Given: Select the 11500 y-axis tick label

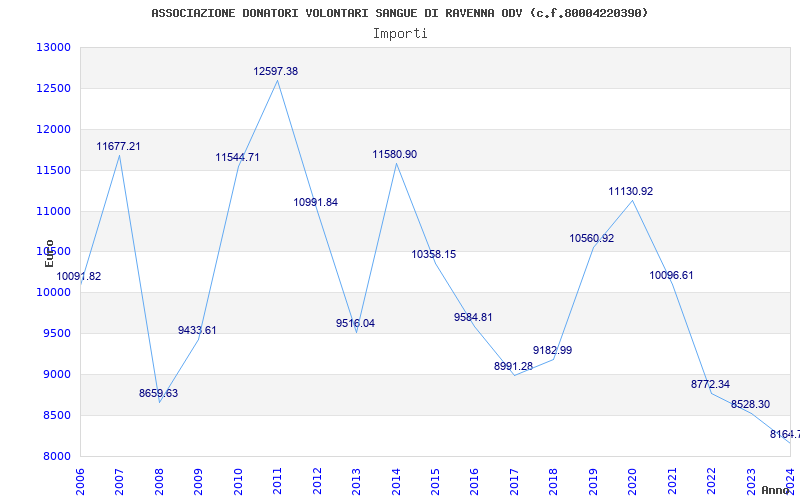Looking at the screenshot, I should point(53,170).
